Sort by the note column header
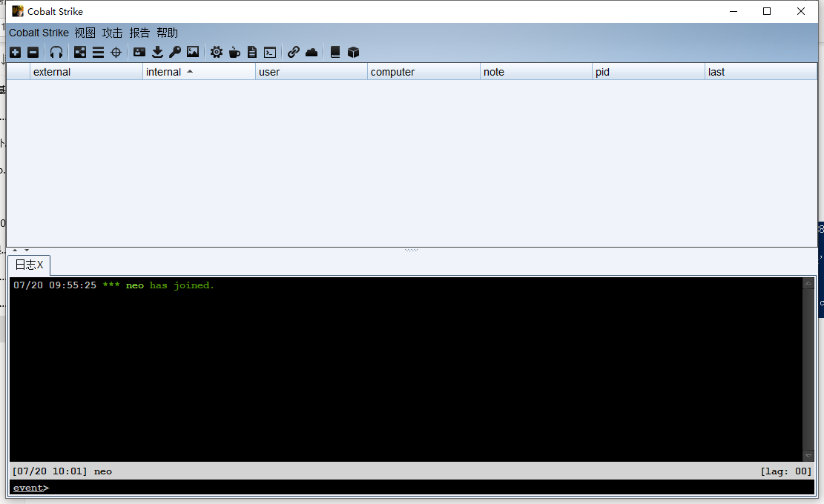The height and width of the screenshot is (504, 824). 536,72
